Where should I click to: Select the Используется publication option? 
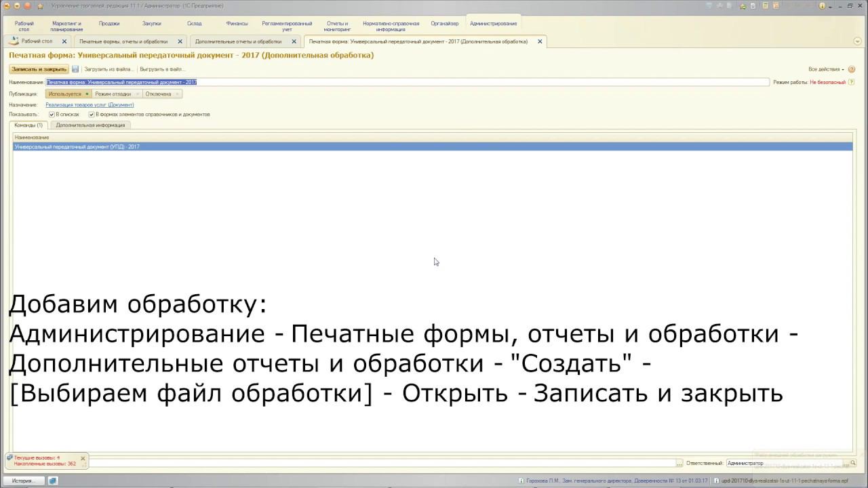68,94
